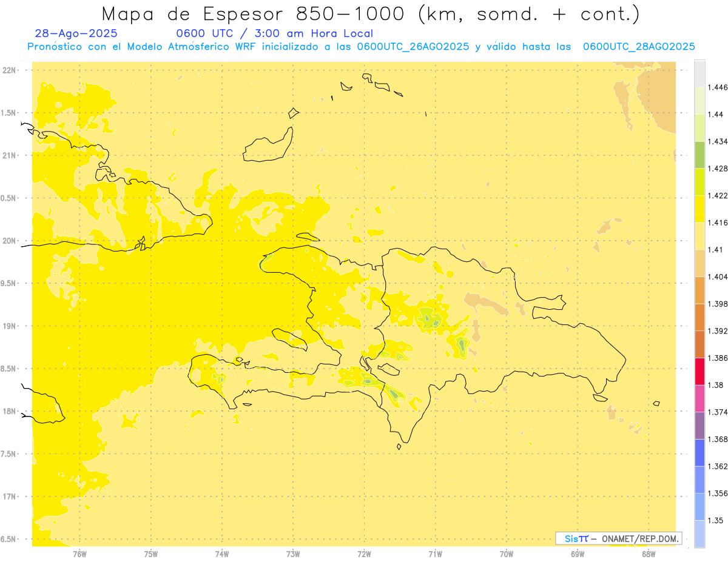This screenshot has height=562, width=728.
Task: Select the date label '28-Ago-2025'
Action: tap(76, 33)
